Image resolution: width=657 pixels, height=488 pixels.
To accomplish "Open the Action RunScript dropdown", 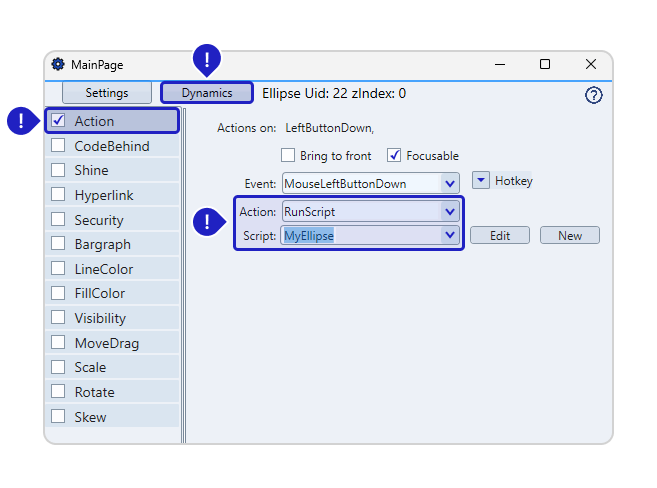I will [x=450, y=212].
